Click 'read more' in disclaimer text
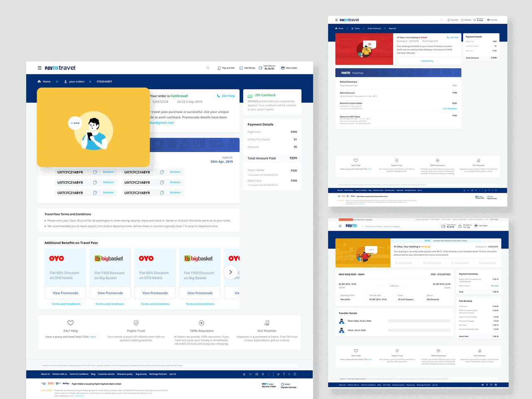Screen dimensions: 532x399 pos(79,396)
